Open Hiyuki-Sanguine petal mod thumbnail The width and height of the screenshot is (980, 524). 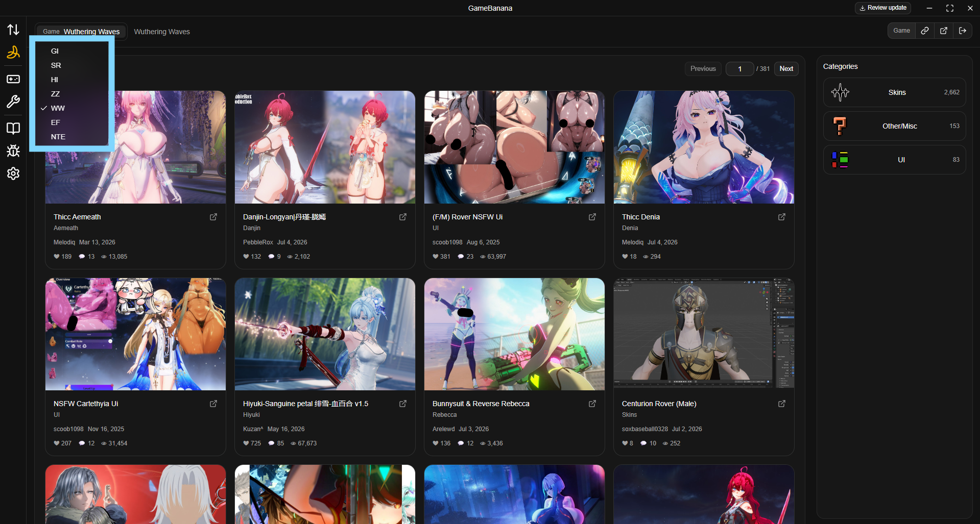[325, 334]
